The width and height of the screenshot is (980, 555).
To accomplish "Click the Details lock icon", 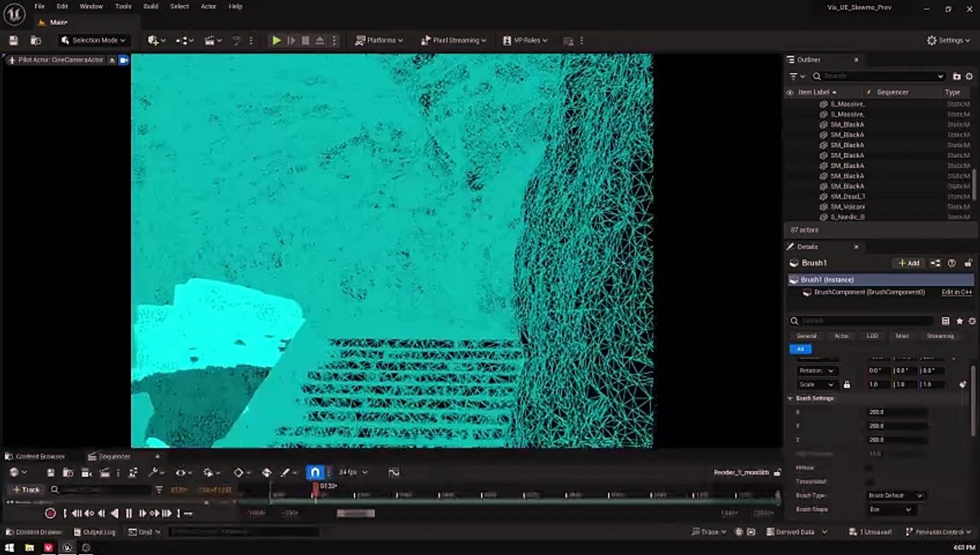I will tap(968, 263).
